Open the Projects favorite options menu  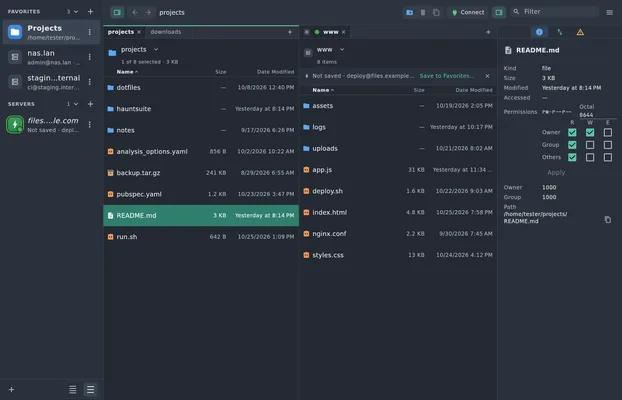pyautogui.click(x=90, y=32)
